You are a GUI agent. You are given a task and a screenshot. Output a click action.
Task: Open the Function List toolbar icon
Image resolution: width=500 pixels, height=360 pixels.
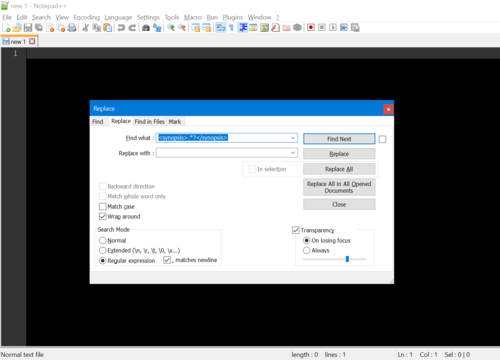(275, 28)
